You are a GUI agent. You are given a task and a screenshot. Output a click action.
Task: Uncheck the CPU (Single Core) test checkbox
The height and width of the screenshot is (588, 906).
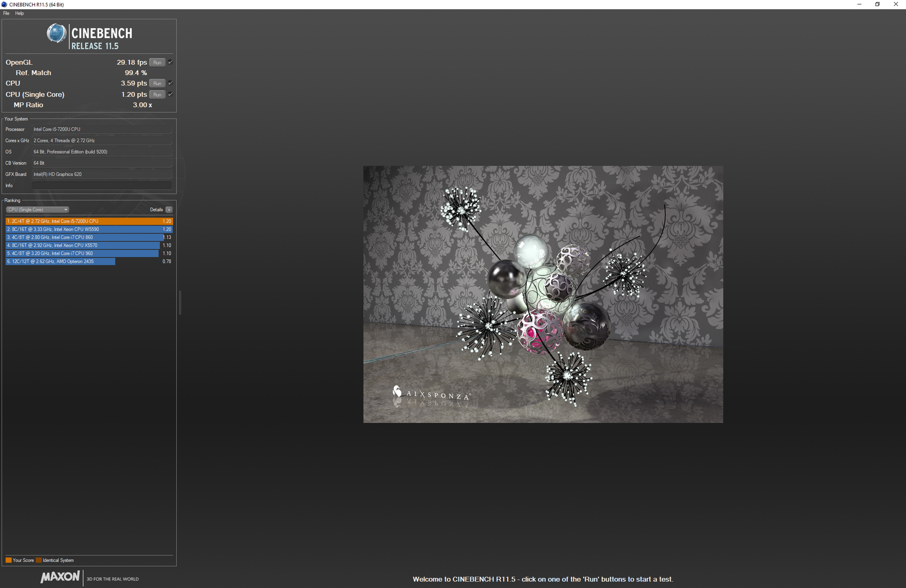(171, 94)
